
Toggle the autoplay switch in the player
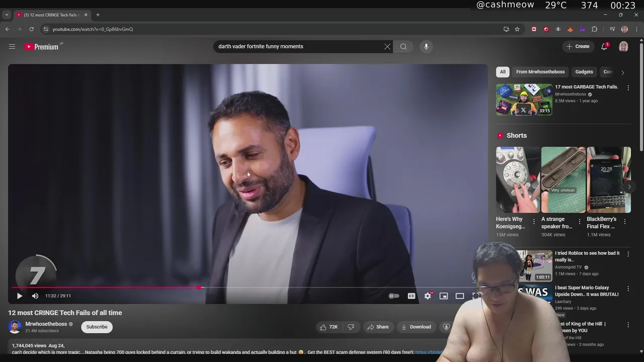(394, 296)
